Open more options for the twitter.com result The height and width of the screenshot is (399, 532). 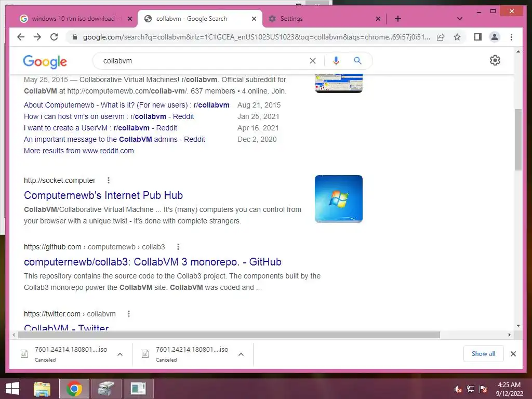click(129, 314)
